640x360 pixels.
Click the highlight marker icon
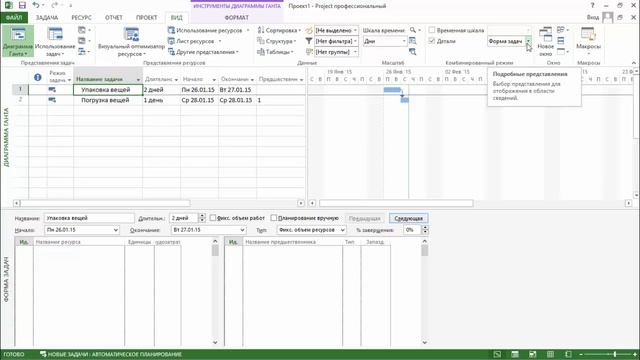coord(309,31)
